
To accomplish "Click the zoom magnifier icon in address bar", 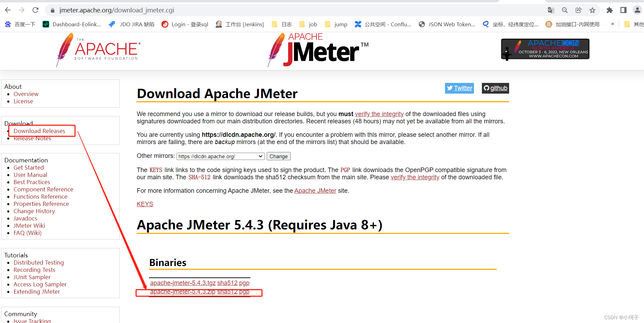I will point(565,10).
